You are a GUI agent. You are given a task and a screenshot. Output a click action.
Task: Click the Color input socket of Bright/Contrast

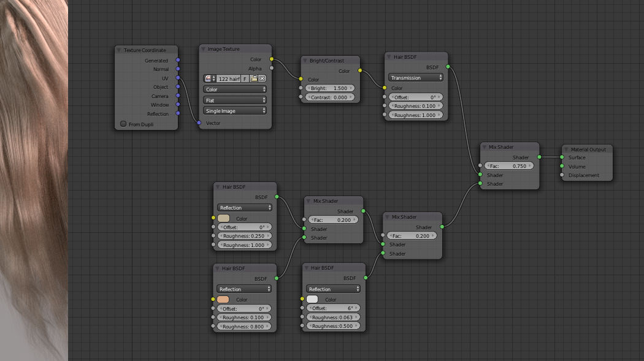coord(301,79)
